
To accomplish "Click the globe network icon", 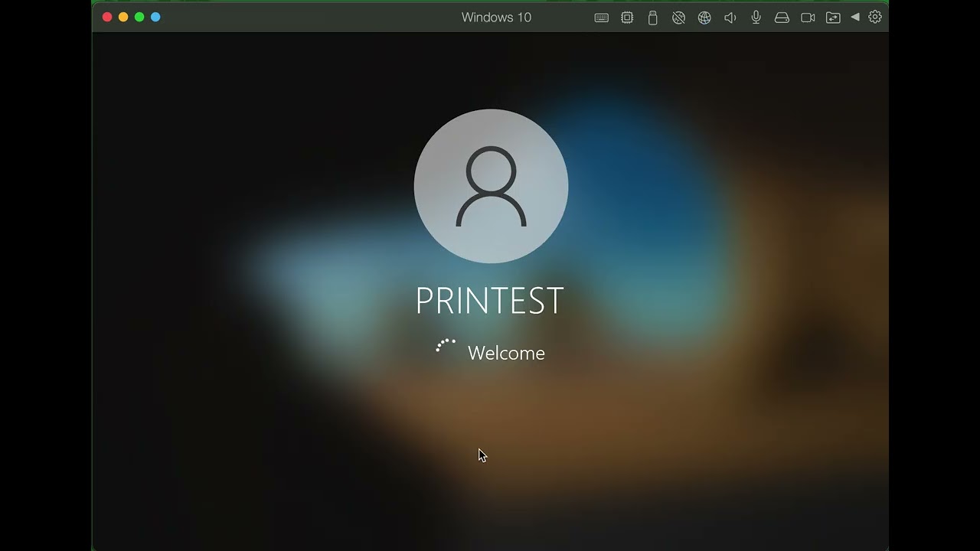I will click(x=704, y=18).
